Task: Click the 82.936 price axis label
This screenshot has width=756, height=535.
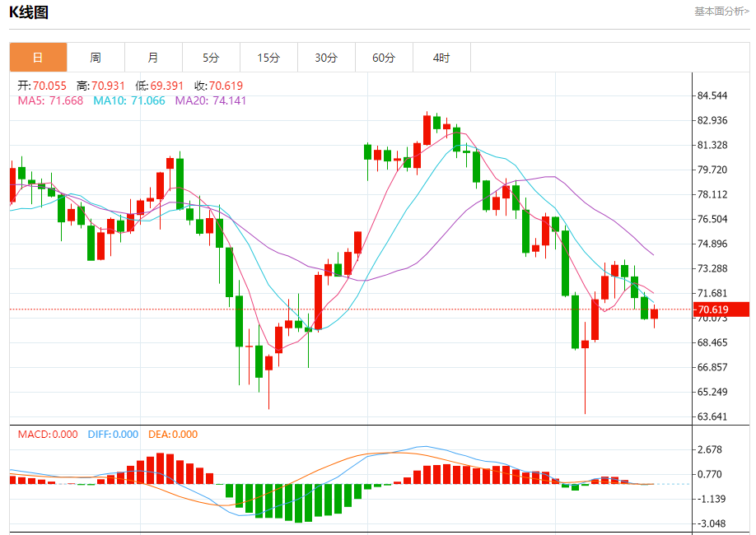Action: coord(712,120)
